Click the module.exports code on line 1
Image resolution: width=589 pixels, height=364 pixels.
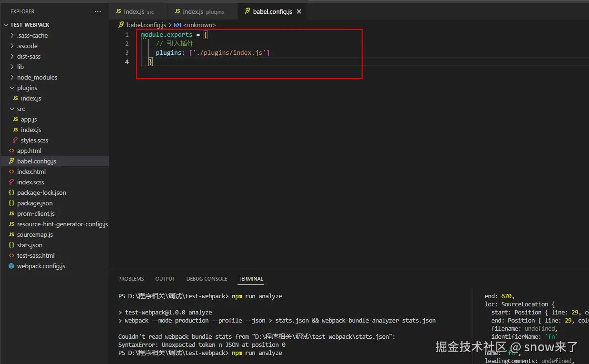[x=166, y=35]
